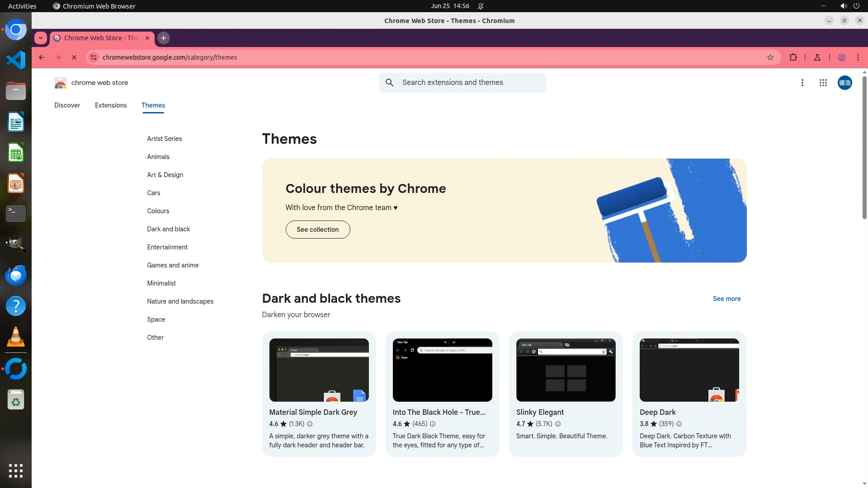Select the Minimalist category

pyautogui.click(x=161, y=283)
